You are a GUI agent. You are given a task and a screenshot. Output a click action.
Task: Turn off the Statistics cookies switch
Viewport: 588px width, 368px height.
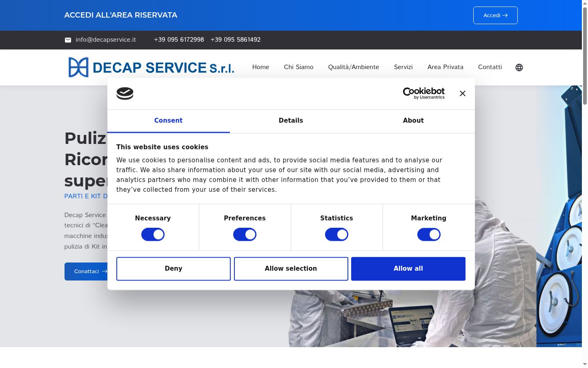(x=336, y=235)
